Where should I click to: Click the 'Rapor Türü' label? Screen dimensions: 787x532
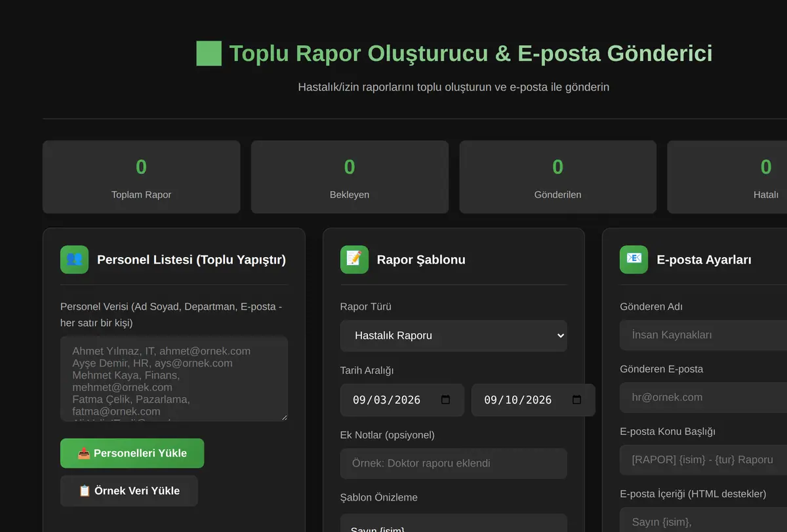pyautogui.click(x=365, y=307)
